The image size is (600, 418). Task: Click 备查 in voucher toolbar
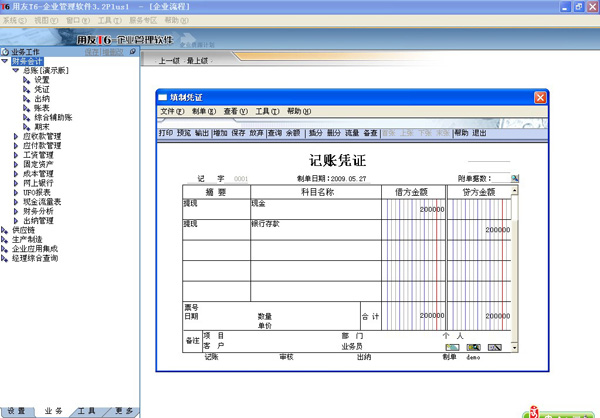tap(370, 133)
